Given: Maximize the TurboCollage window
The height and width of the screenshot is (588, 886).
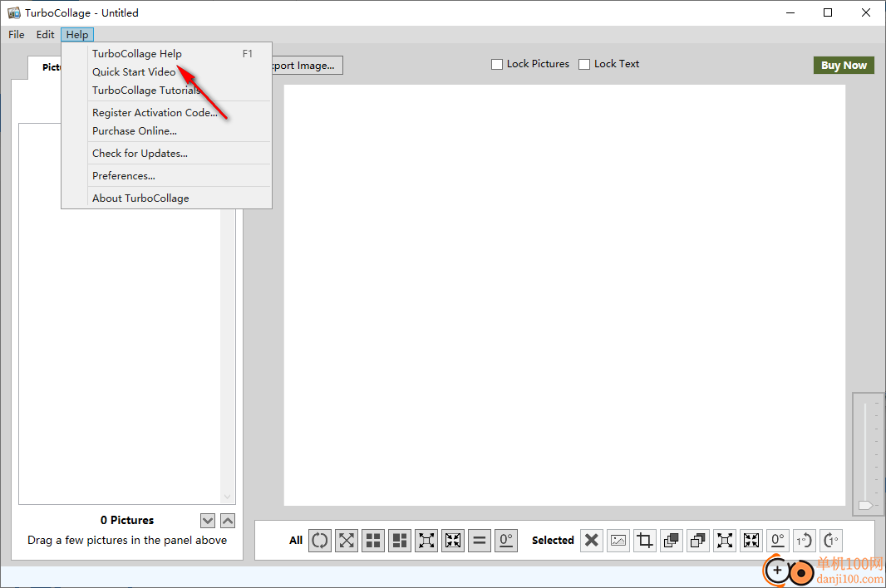Looking at the screenshot, I should click(x=828, y=12).
